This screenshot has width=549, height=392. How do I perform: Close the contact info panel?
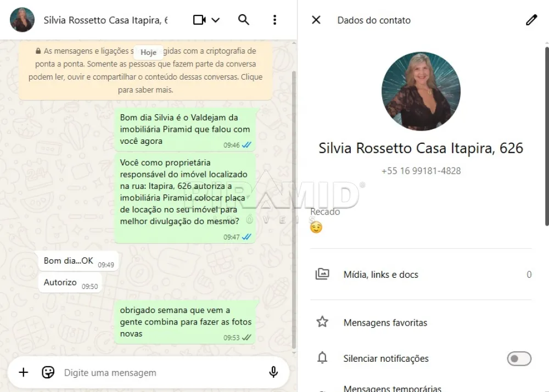pyautogui.click(x=316, y=20)
